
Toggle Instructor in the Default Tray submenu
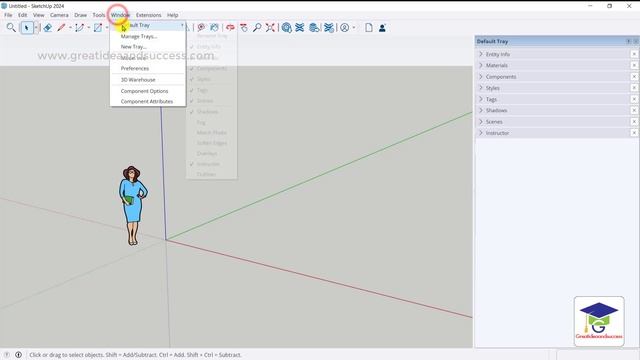[211, 164]
